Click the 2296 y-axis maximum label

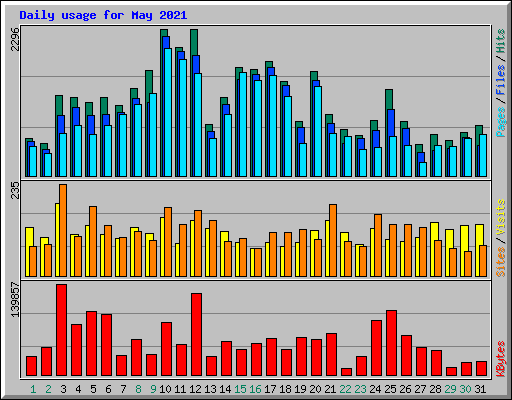[15, 39]
